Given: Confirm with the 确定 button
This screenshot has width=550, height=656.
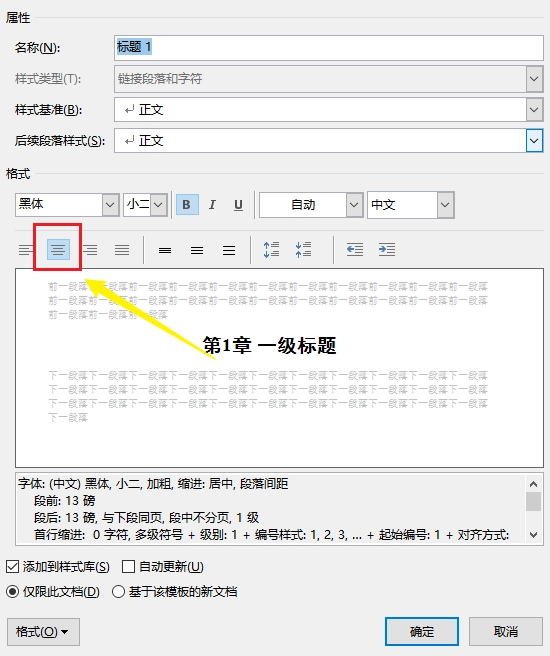Looking at the screenshot, I should coord(422,631).
